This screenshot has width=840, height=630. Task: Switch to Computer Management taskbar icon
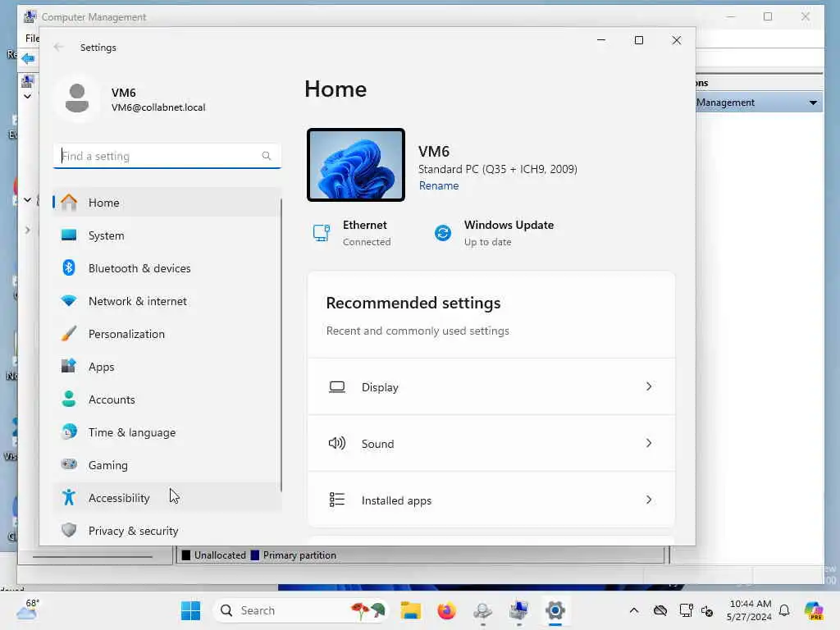click(518, 610)
